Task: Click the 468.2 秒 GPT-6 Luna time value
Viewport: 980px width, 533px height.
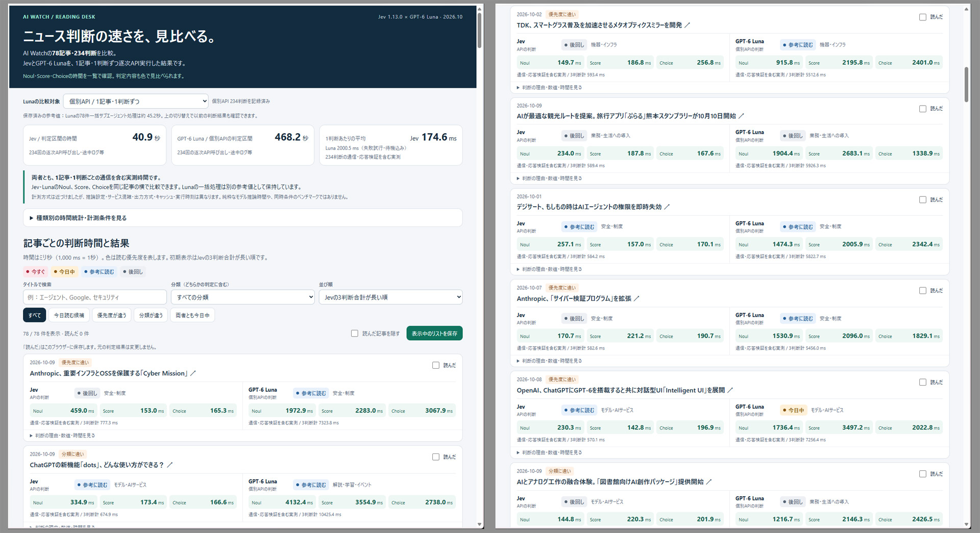Action: click(291, 137)
